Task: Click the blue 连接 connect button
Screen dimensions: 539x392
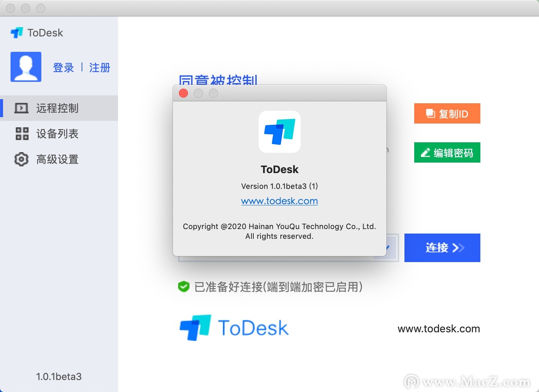Action: 442,248
